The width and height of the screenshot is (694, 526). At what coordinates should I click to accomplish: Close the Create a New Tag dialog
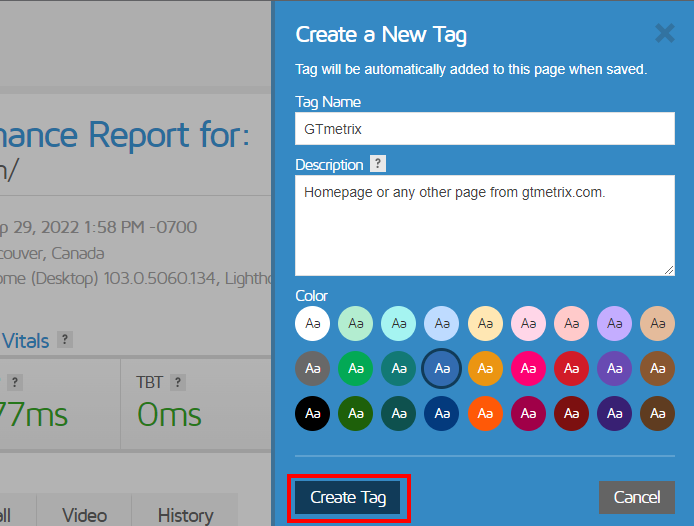coord(665,33)
